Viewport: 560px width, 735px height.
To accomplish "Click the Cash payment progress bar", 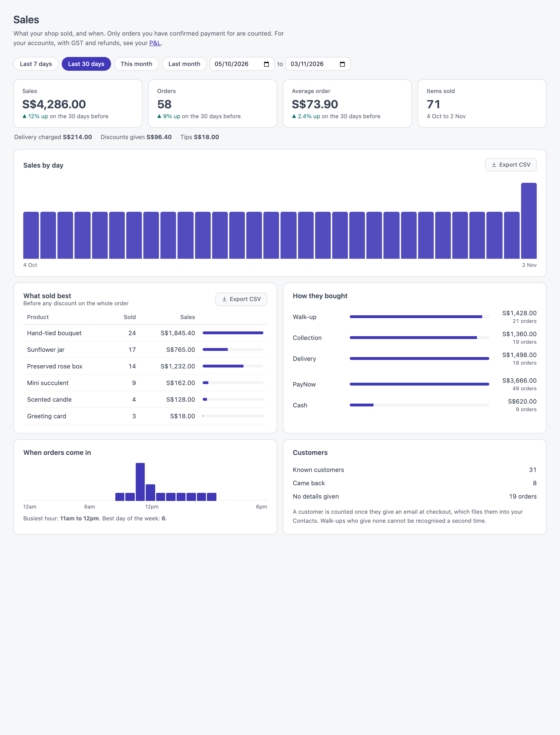I will click(419, 405).
